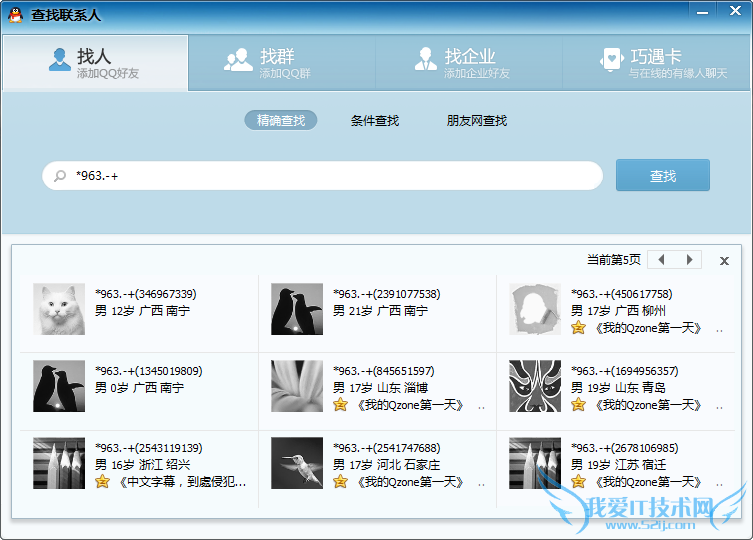This screenshot has width=753, height=540.
Task: Click the magnifier icon in the search box
Action: click(x=60, y=176)
